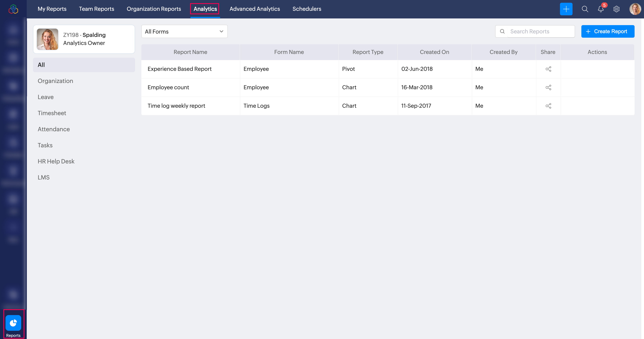Screen dimensions: 644x339
Task: Click the blue plus quick-add icon
Action: tap(566, 9)
